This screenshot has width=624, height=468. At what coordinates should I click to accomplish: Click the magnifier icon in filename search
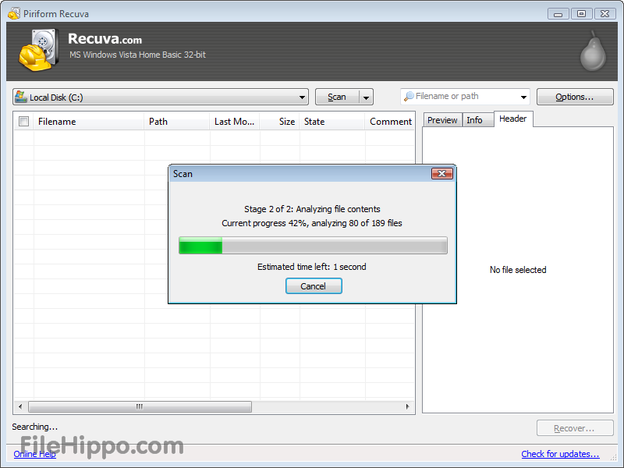click(408, 96)
